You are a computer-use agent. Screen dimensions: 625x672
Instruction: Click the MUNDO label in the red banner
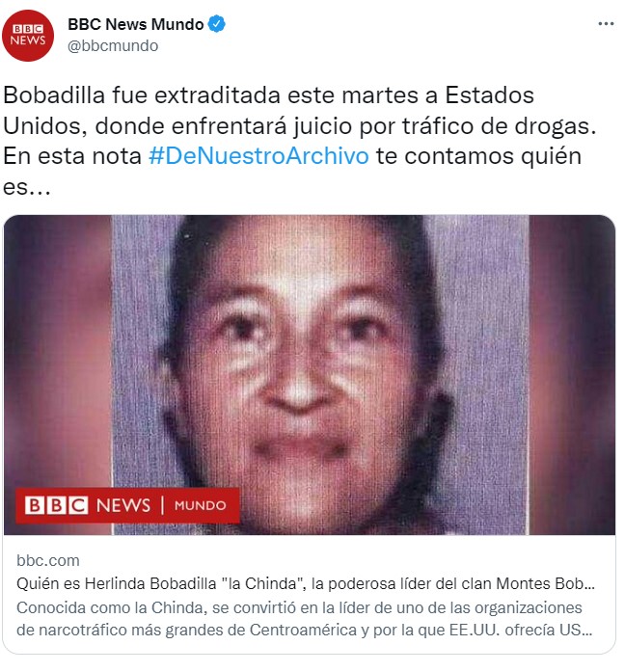point(200,506)
